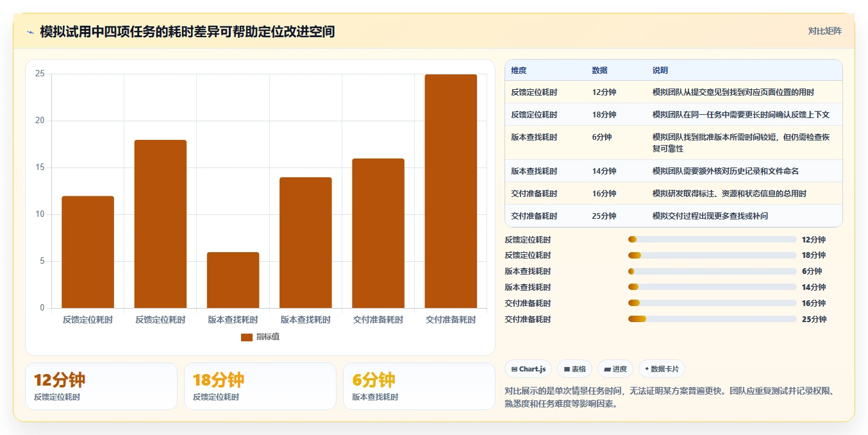Click the 指标值 legend color swatch
The width and height of the screenshot is (868, 435).
pos(247,337)
